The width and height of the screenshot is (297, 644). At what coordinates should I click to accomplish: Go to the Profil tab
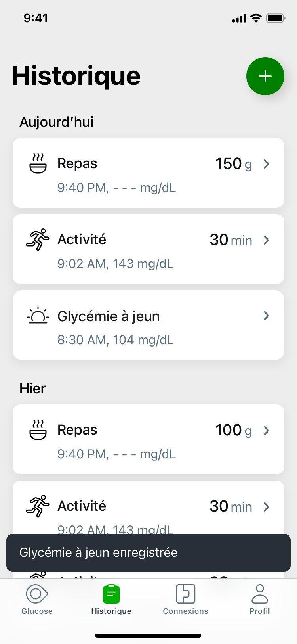[x=260, y=599]
